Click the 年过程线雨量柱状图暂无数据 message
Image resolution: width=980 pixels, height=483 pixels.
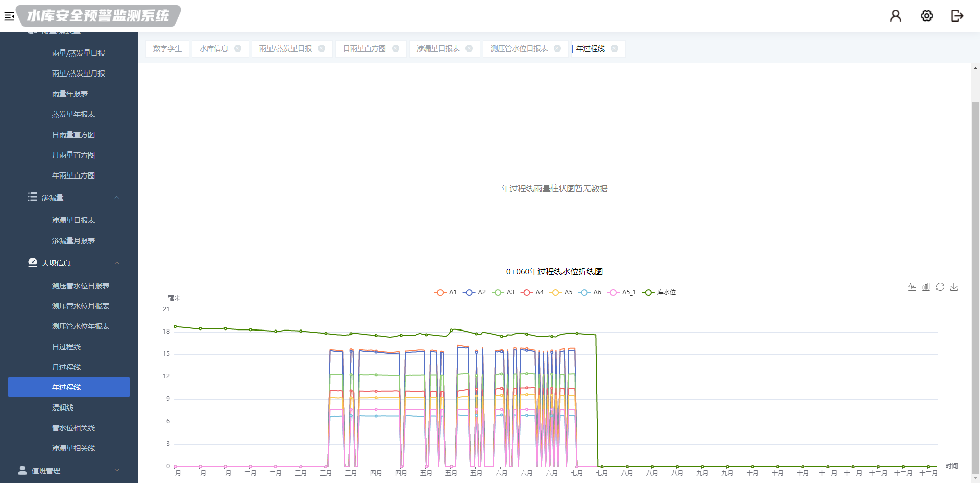click(x=554, y=189)
